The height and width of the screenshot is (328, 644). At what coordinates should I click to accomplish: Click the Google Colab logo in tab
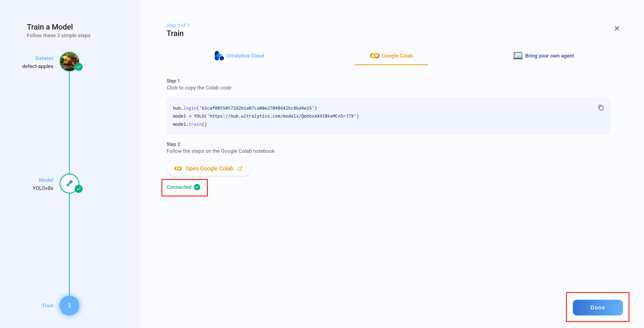coord(375,56)
